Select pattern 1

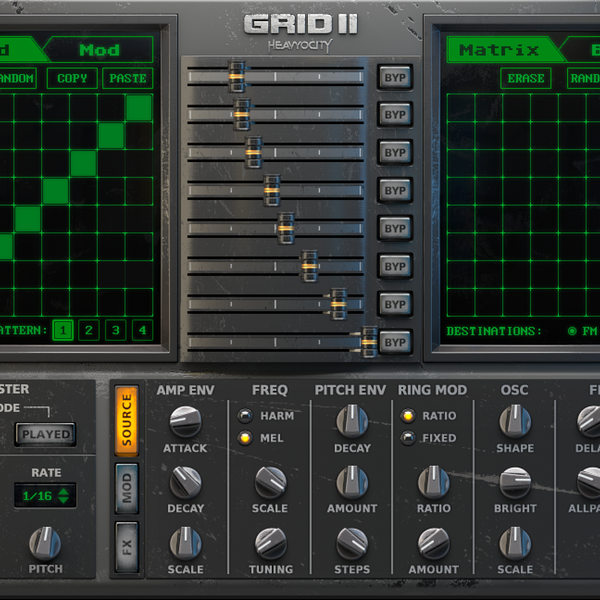(x=63, y=330)
